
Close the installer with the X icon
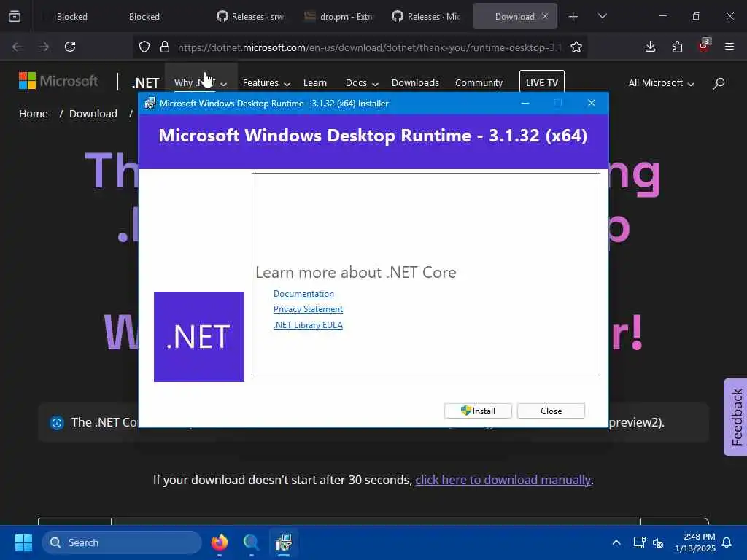(591, 104)
